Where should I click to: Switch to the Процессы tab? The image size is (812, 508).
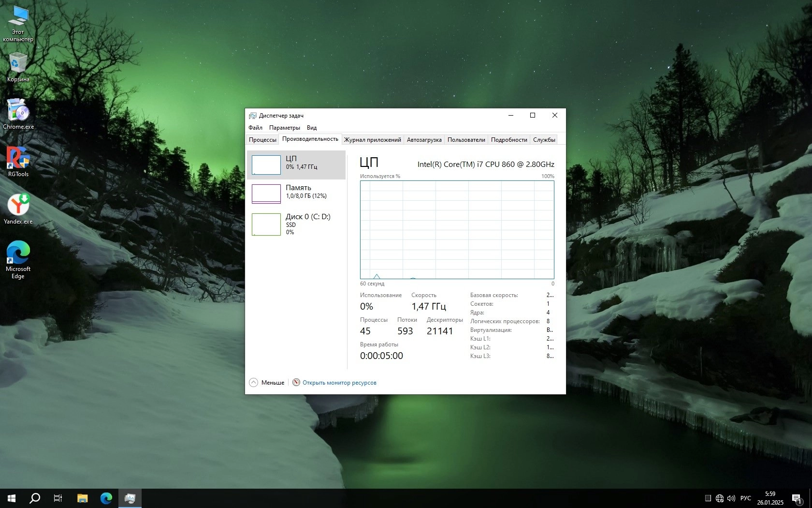pos(262,140)
